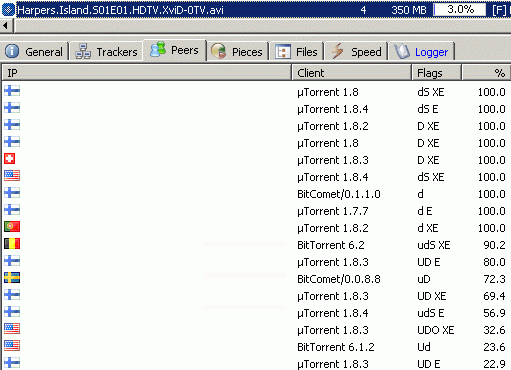Click the Trackers network icon
Viewport: 511px width, 370px height.
pos(83,51)
